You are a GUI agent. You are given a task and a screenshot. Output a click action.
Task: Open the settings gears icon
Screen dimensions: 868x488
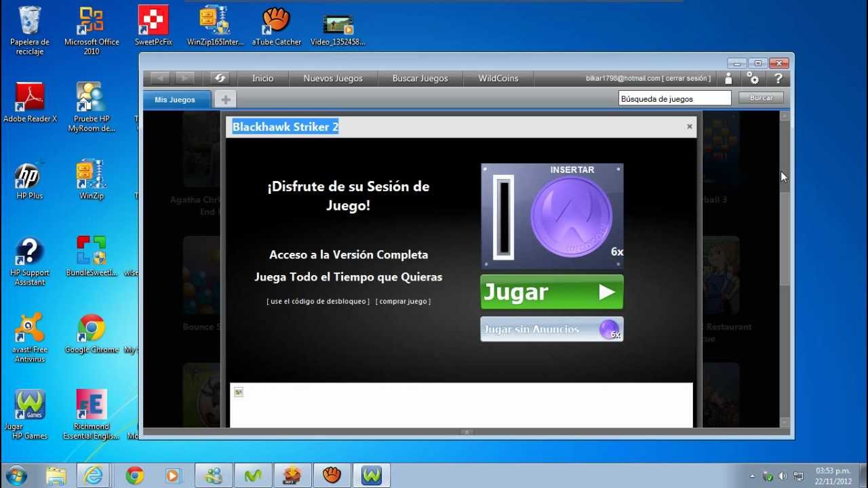coord(753,79)
